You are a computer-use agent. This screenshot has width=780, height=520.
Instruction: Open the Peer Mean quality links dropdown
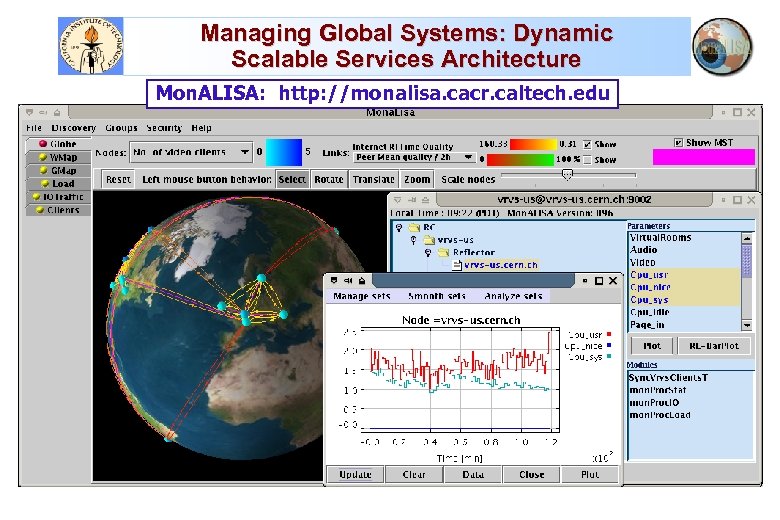pos(413,157)
